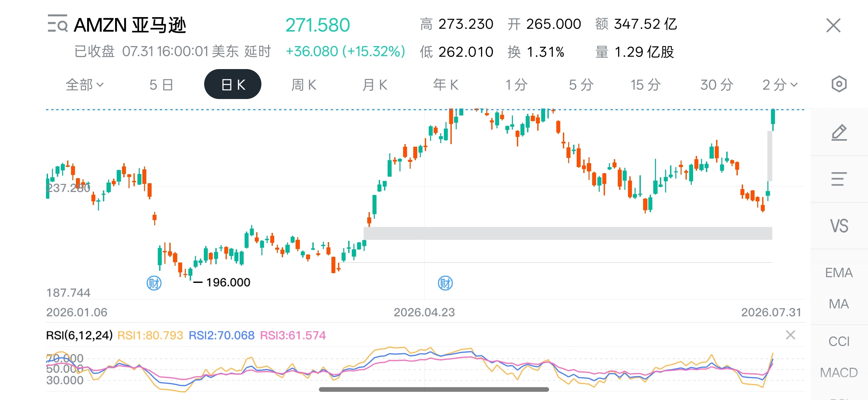This screenshot has width=868, height=400.
Task: Toggle the CCI indicator
Action: click(839, 341)
